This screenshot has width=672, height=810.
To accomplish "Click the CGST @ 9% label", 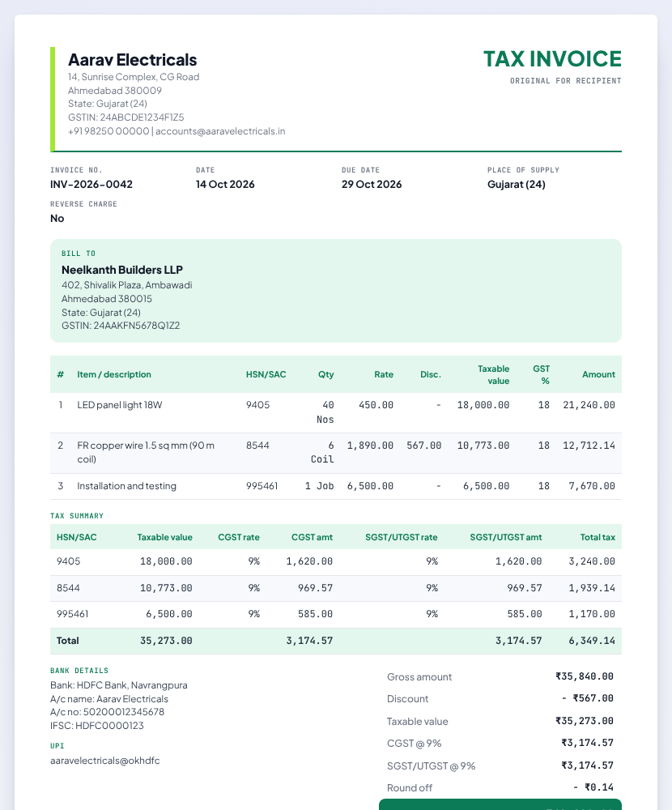I will click(415, 744).
